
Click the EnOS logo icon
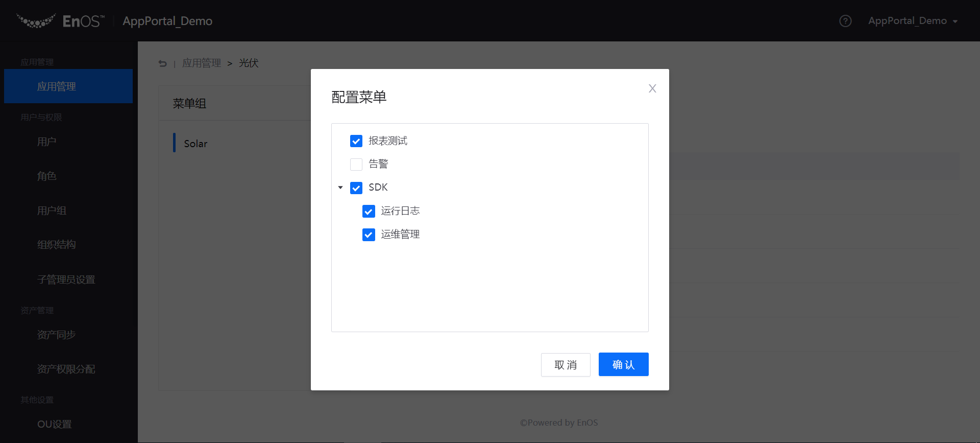(x=36, y=21)
